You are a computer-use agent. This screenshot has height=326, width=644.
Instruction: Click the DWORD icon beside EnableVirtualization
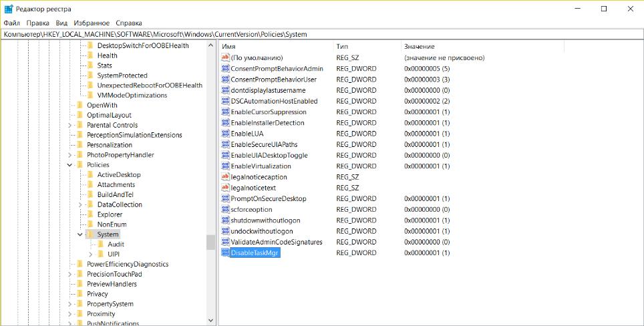pos(225,166)
